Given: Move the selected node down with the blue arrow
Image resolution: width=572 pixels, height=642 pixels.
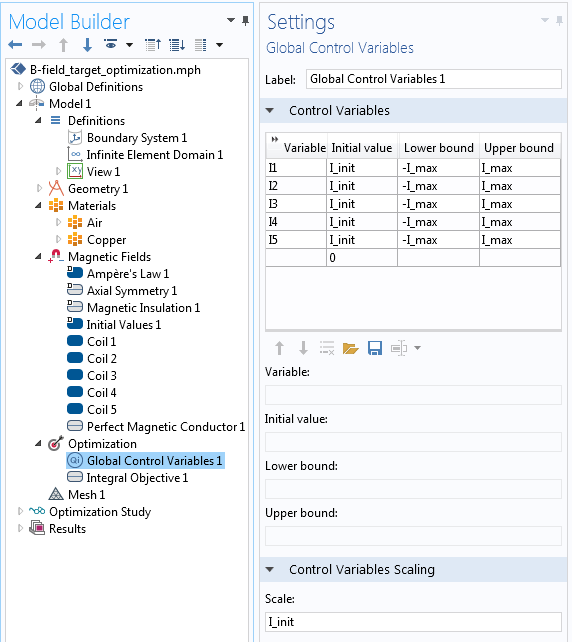Looking at the screenshot, I should pyautogui.click(x=87, y=45).
